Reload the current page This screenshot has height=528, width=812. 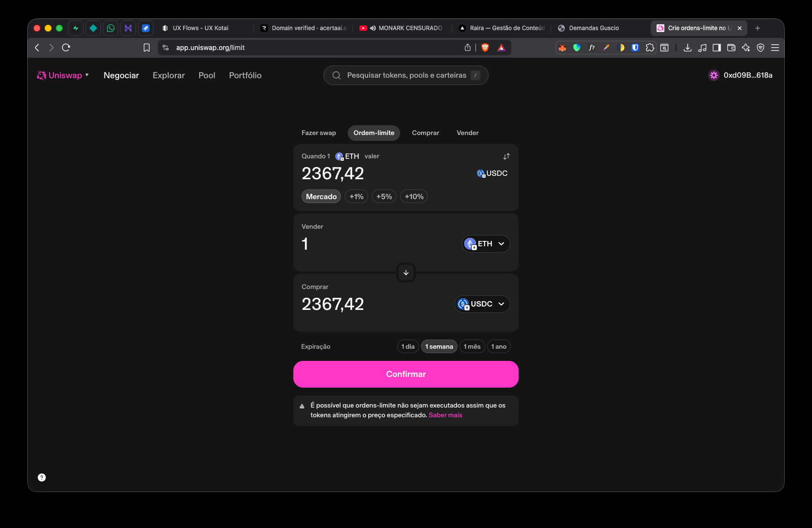click(67, 48)
